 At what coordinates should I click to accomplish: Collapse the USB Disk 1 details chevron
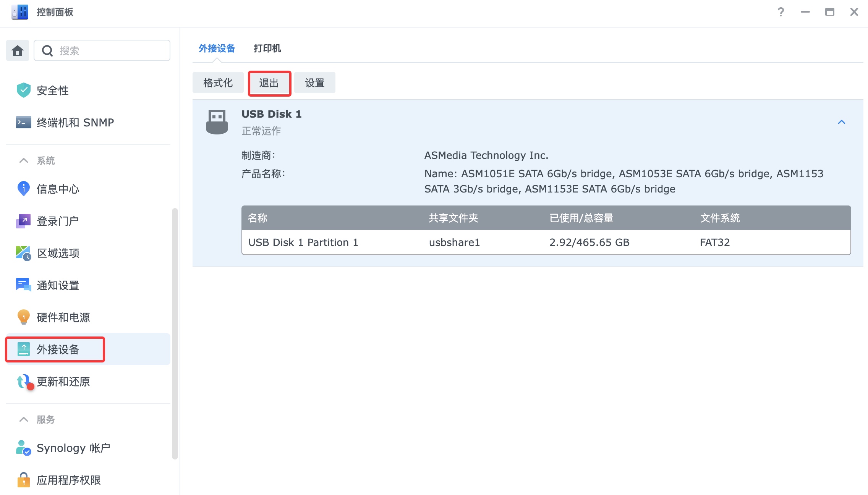point(841,122)
